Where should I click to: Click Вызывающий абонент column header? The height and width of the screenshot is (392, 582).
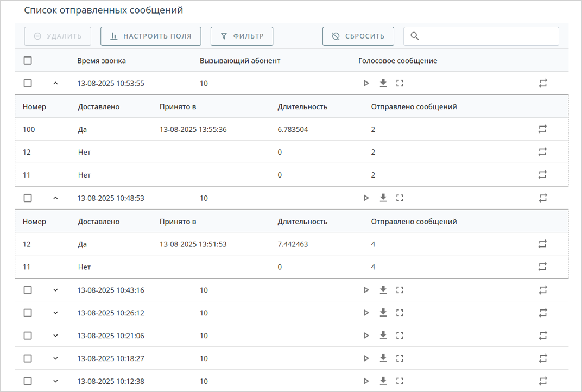[240, 60]
